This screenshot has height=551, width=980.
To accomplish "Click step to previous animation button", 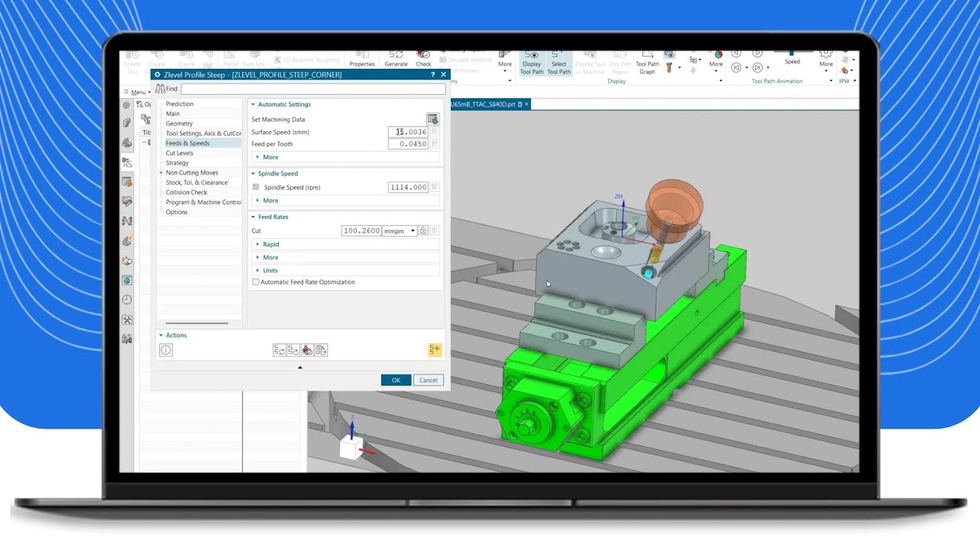I will pyautogui.click(x=736, y=67).
